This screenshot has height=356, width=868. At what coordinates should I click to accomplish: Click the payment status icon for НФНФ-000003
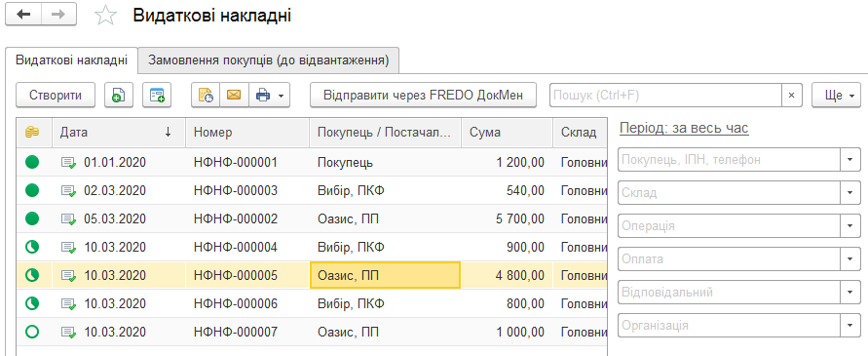tap(33, 190)
